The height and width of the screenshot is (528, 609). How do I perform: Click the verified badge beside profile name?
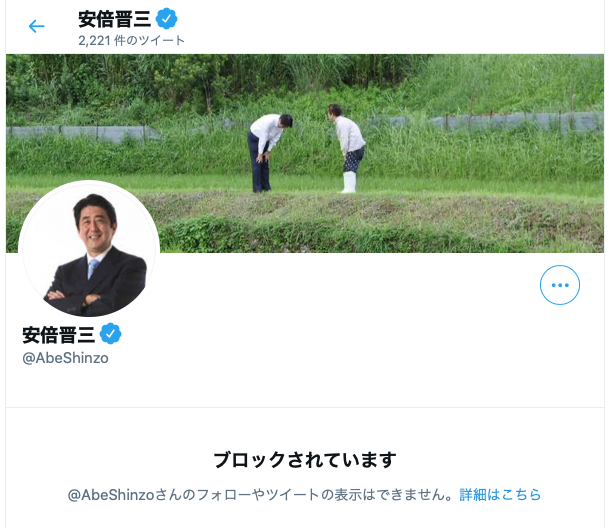pyautogui.click(x=111, y=333)
